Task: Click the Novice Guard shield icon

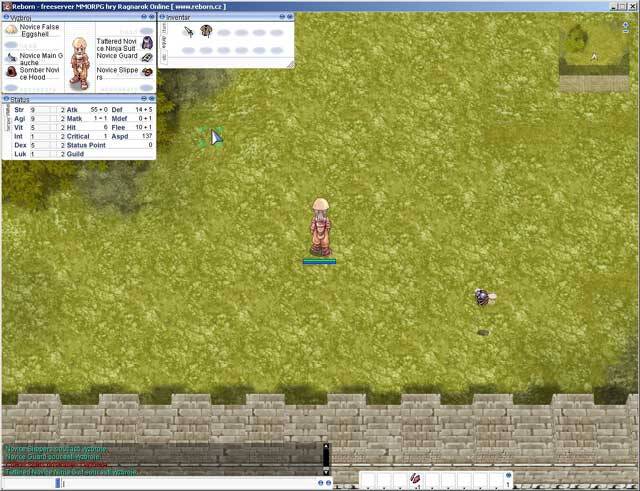Action: [x=147, y=57]
